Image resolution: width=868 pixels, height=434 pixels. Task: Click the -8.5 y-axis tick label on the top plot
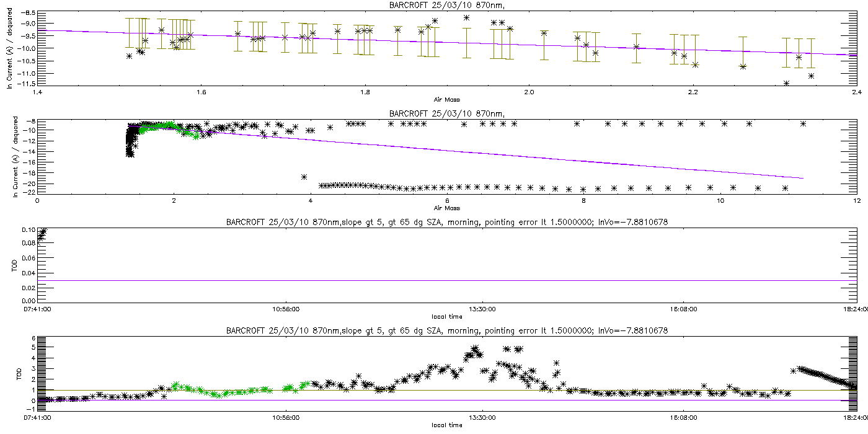pos(28,12)
